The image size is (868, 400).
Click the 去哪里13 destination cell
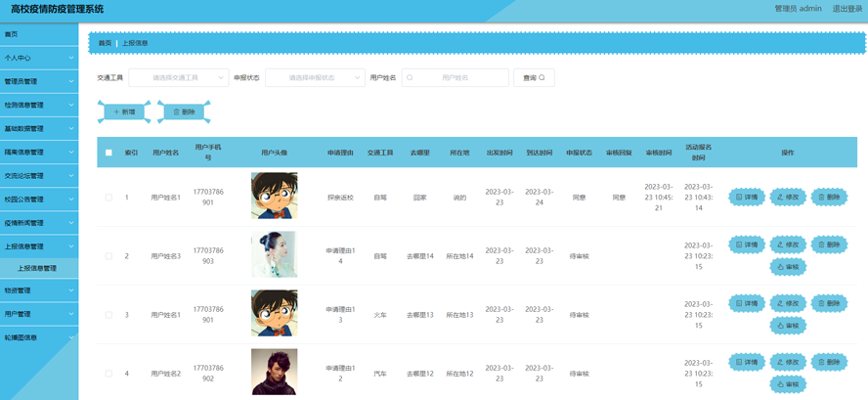tap(419, 315)
